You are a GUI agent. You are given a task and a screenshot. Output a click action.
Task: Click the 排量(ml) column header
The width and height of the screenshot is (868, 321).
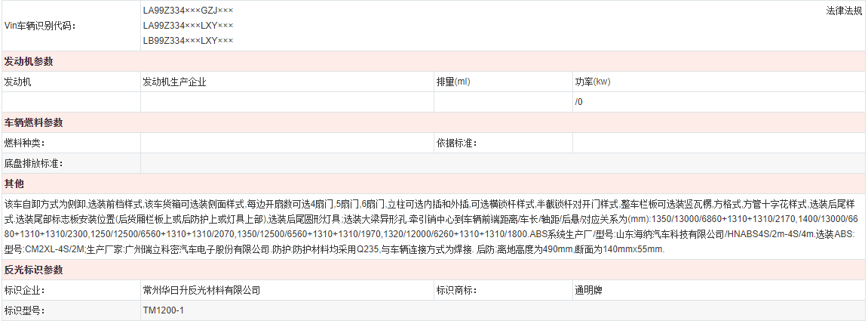[x=452, y=82]
